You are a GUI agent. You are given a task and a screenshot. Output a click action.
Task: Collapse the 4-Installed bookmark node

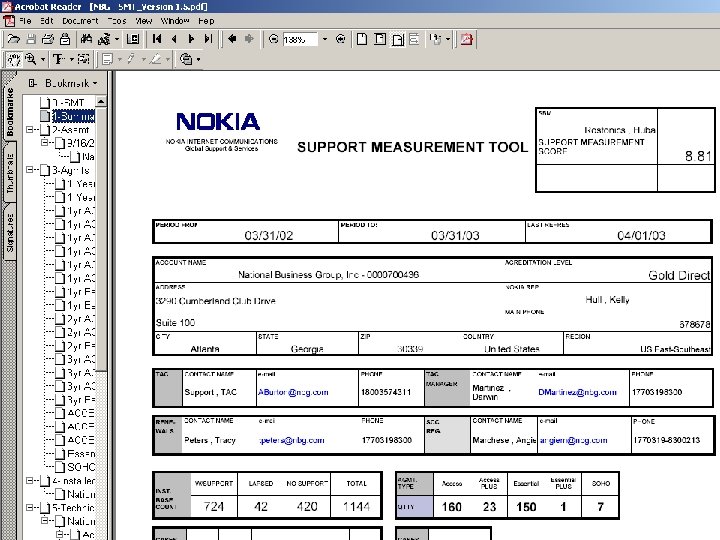click(x=30, y=481)
